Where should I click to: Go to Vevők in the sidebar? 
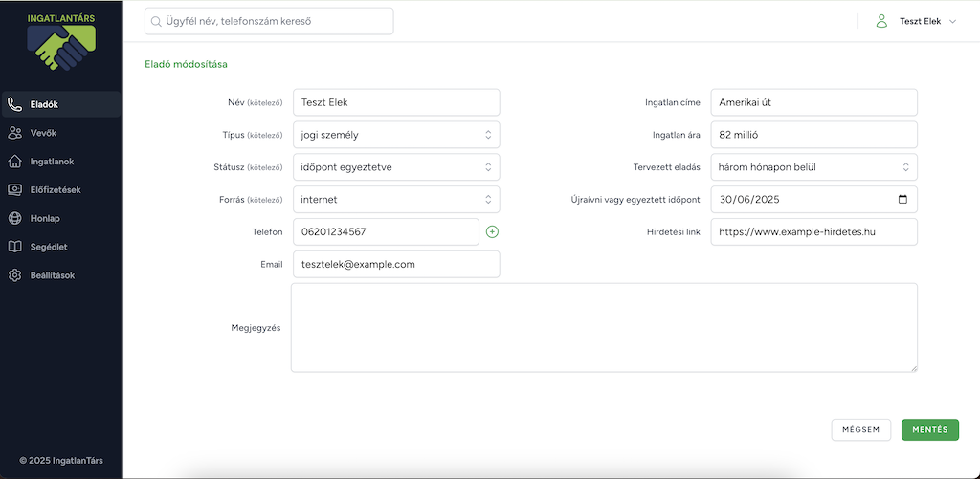point(61,133)
